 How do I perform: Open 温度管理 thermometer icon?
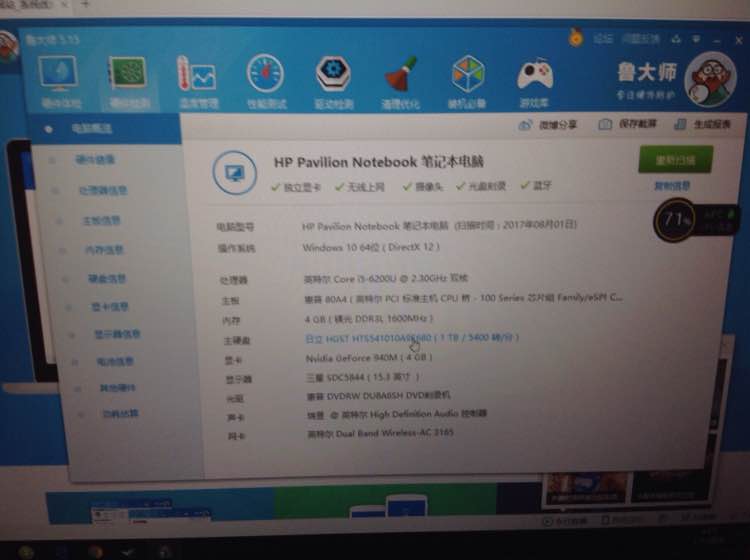point(197,73)
